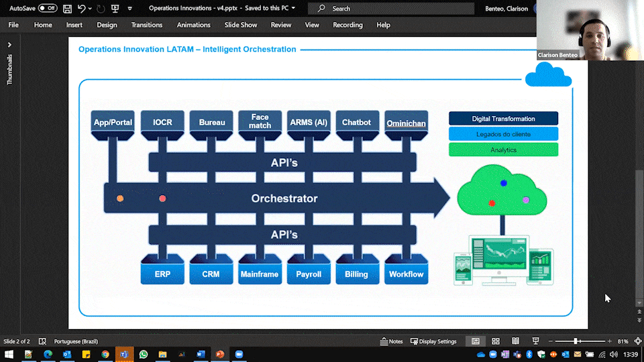Click the Display Settings button
644x362 pixels.
[x=433, y=341]
